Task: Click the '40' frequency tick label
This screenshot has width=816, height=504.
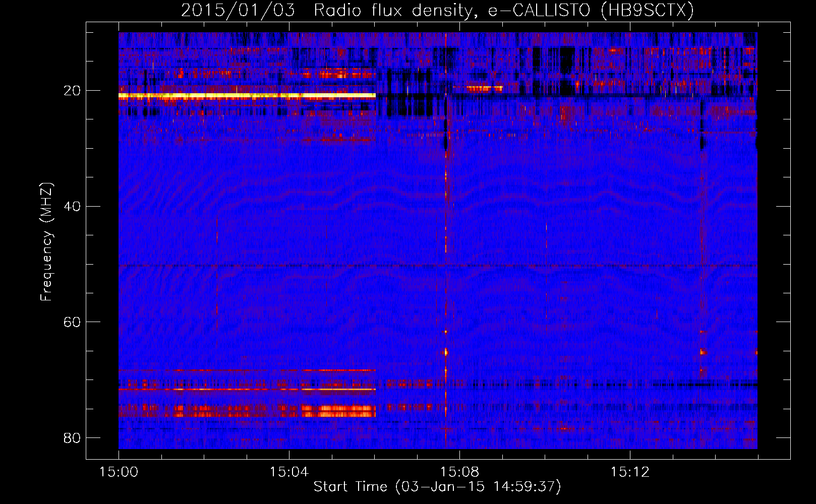Action: (72, 206)
